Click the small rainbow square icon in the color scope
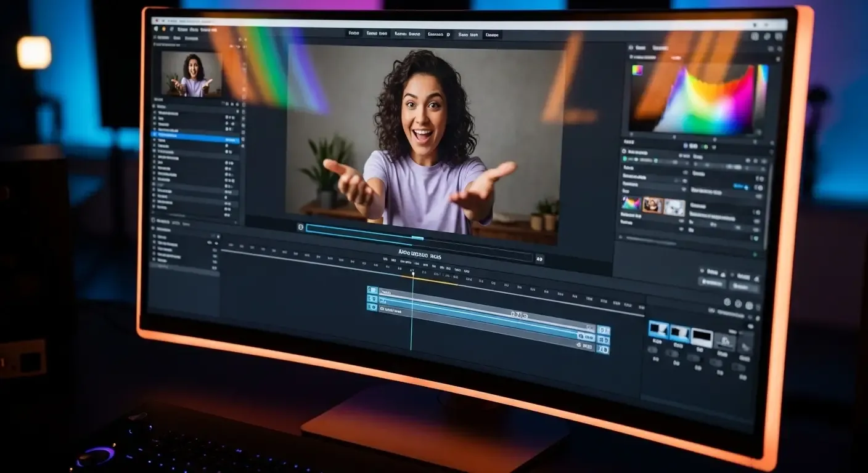The image size is (868, 473). 637,70
